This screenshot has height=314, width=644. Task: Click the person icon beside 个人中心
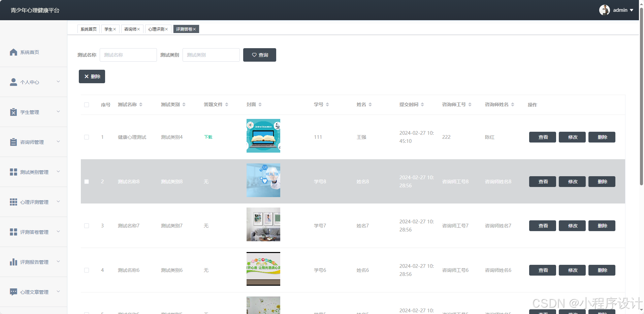[13, 82]
